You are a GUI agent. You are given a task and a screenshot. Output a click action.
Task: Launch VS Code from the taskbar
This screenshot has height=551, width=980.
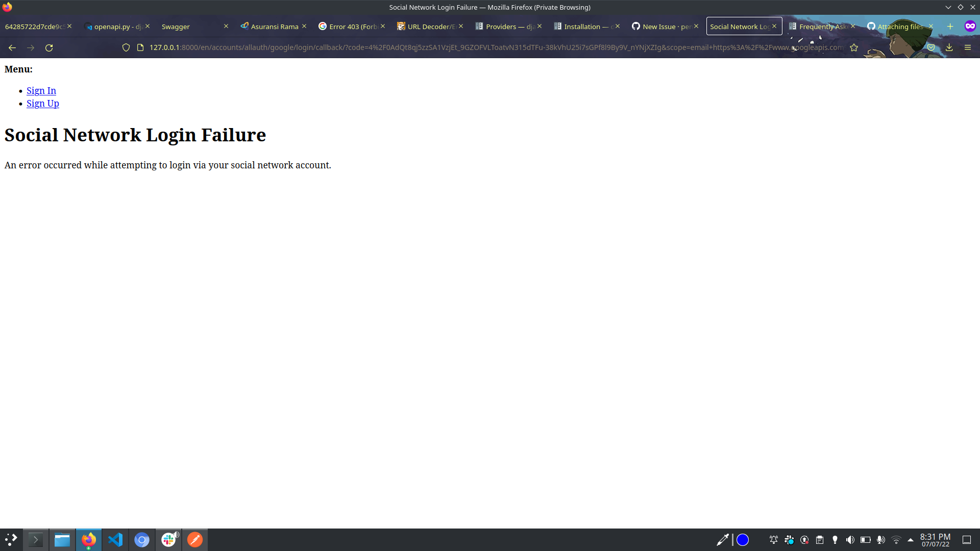pos(115,539)
